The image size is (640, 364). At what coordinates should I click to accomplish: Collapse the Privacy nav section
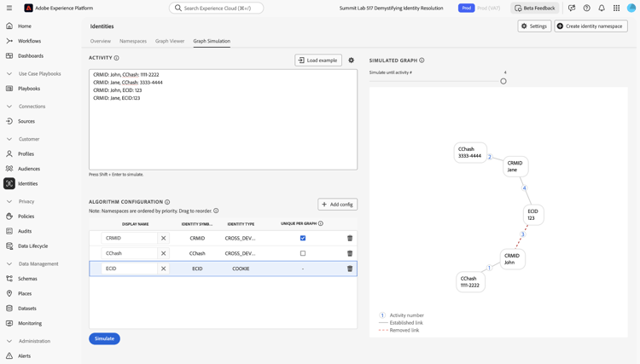[9, 202]
